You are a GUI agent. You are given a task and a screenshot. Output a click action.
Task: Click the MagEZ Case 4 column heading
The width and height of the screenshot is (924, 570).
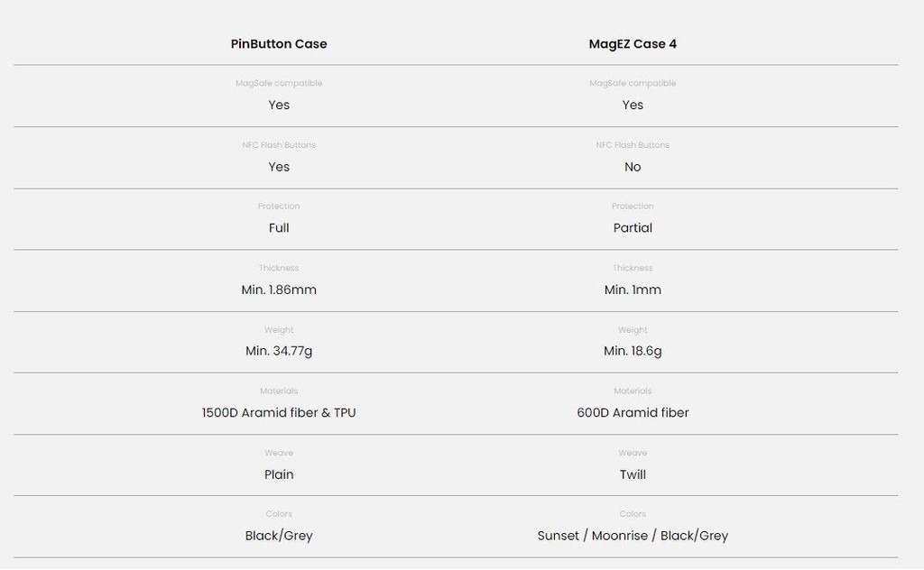click(633, 44)
